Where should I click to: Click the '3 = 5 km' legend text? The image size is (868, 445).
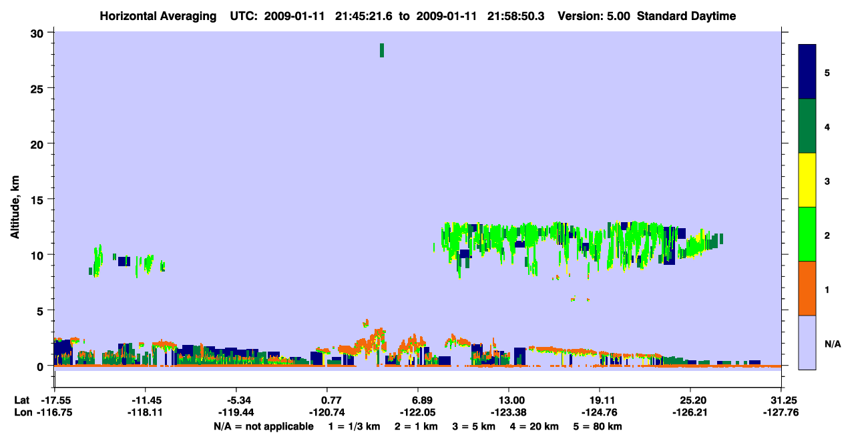click(x=473, y=426)
